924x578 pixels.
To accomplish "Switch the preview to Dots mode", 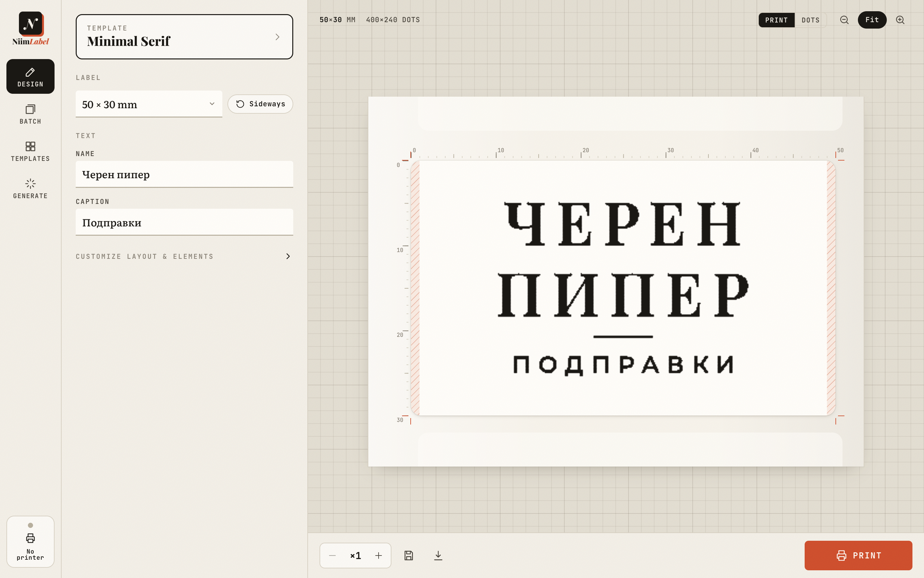I will [x=811, y=20].
